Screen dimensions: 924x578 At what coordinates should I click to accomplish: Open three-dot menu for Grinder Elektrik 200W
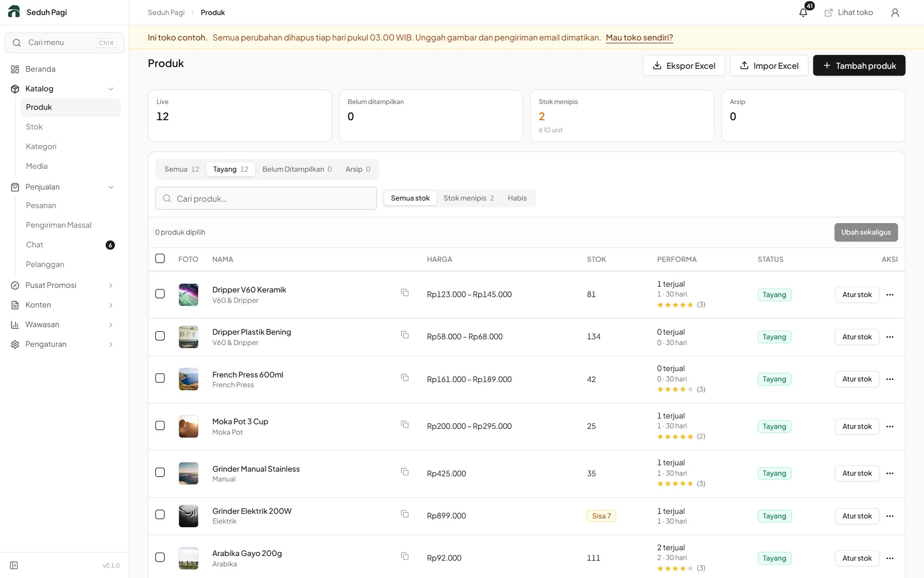890,516
